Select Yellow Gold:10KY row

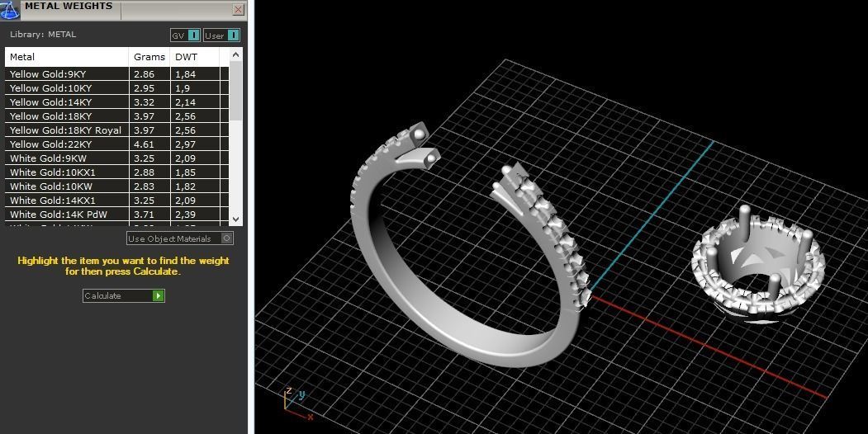pos(116,88)
